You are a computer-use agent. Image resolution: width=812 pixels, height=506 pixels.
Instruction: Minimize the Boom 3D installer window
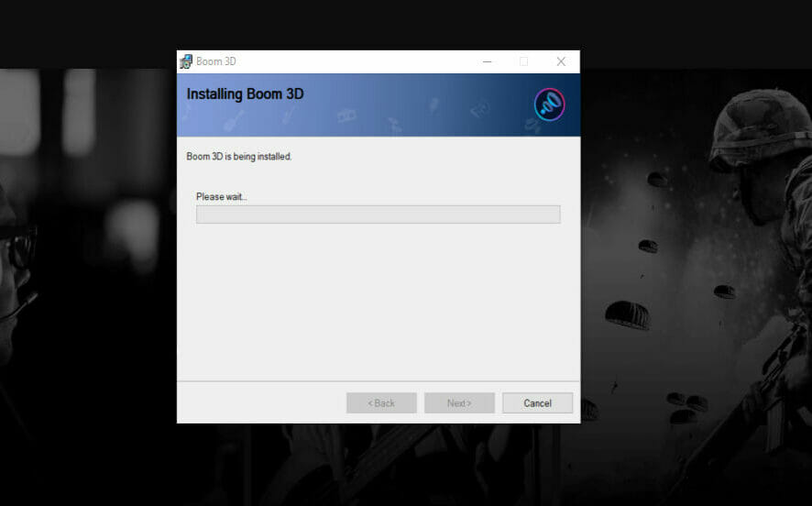pos(487,61)
